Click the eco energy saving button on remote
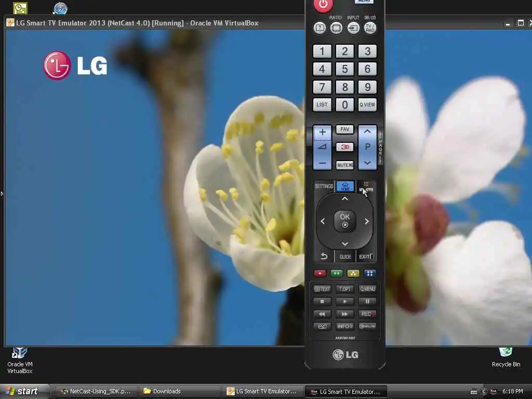Screen dimensions: 532x399 pos(322,326)
